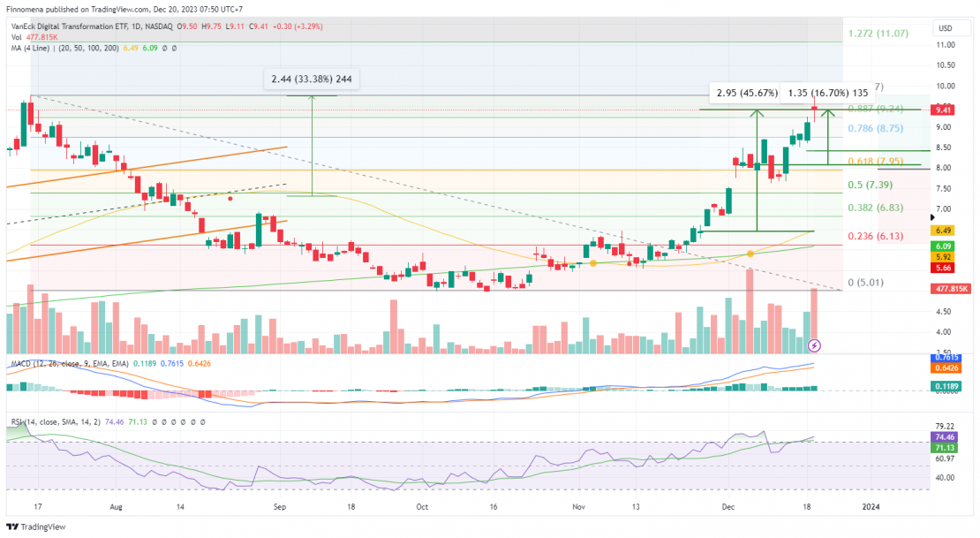Click the last ∅ symbol beside the RSI values

click(x=202, y=422)
